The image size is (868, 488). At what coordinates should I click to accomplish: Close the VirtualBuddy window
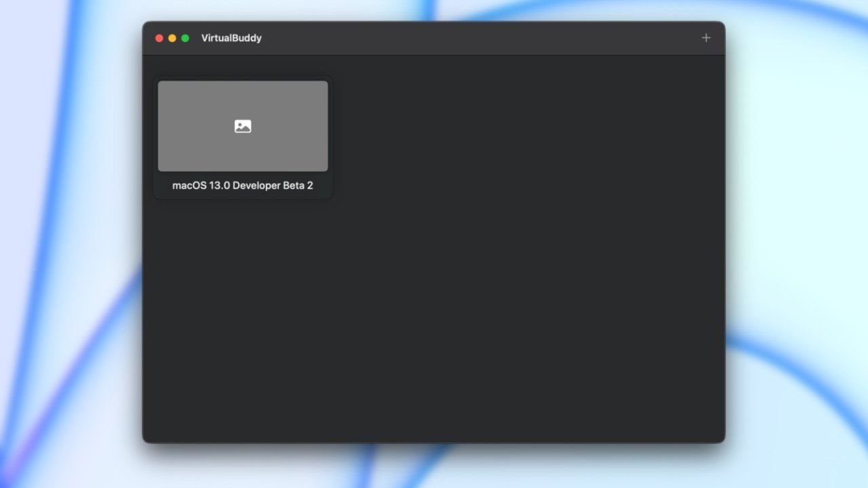point(159,38)
